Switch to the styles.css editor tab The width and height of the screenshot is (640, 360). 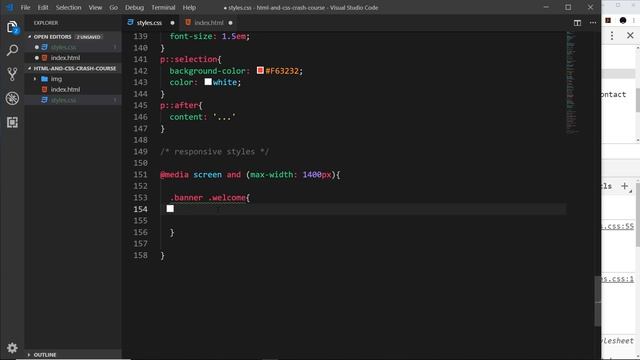151,23
